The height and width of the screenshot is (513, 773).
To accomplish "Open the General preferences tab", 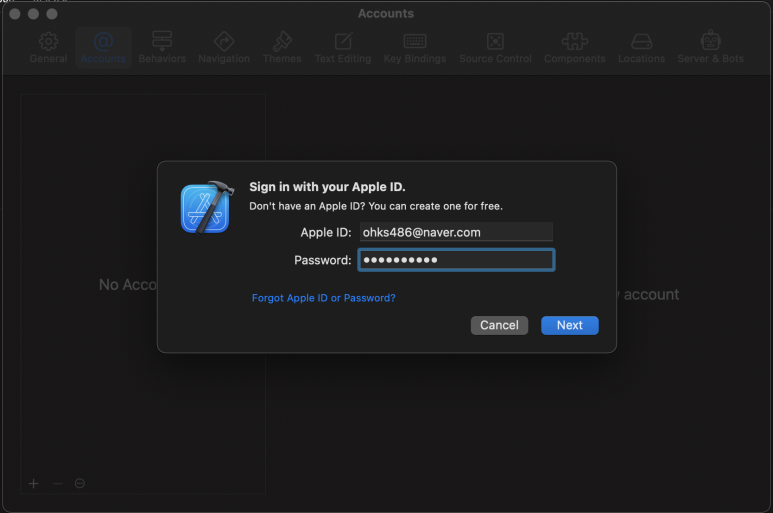I will [48, 48].
